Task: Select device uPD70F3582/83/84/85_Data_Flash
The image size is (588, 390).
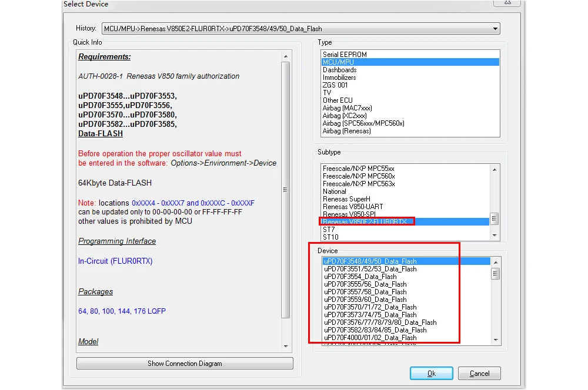Action: [x=406, y=330]
